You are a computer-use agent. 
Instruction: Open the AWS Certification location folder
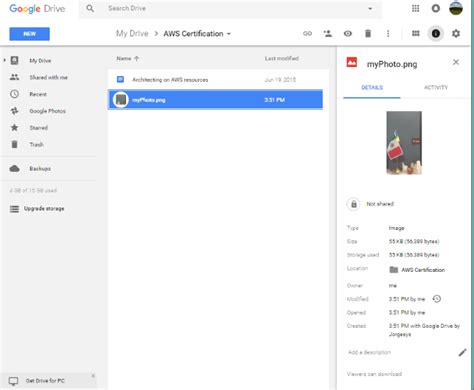click(x=417, y=270)
